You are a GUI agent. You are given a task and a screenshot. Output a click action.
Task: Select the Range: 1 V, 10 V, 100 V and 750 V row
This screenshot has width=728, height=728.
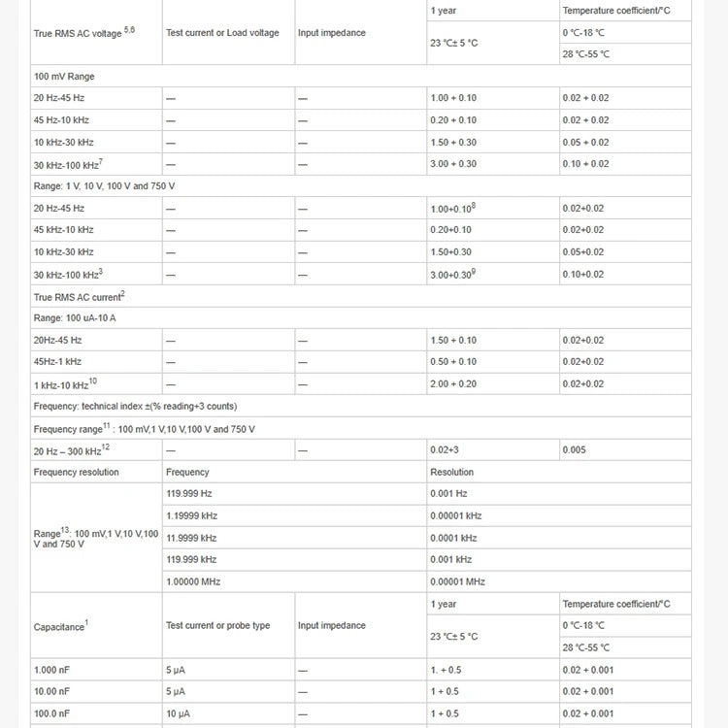(105, 185)
